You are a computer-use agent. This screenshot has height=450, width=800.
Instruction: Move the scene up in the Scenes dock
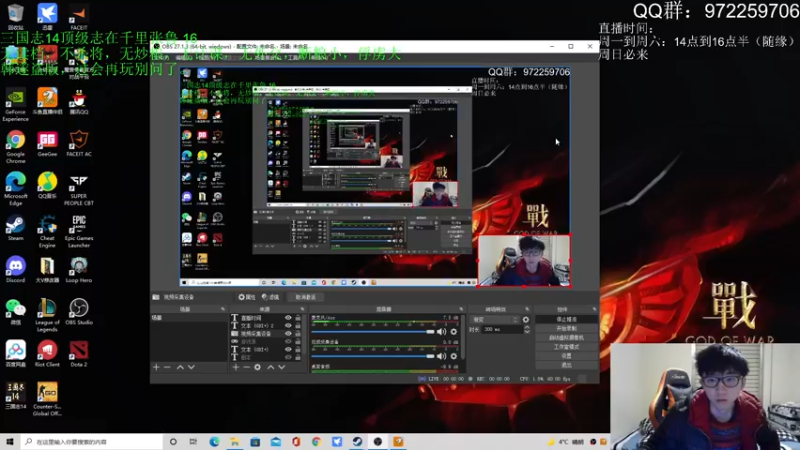(x=180, y=367)
